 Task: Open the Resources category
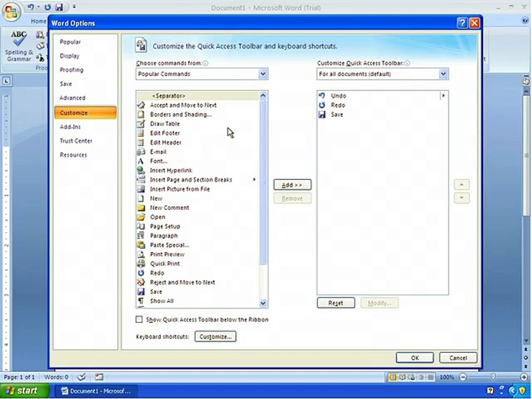click(x=73, y=155)
